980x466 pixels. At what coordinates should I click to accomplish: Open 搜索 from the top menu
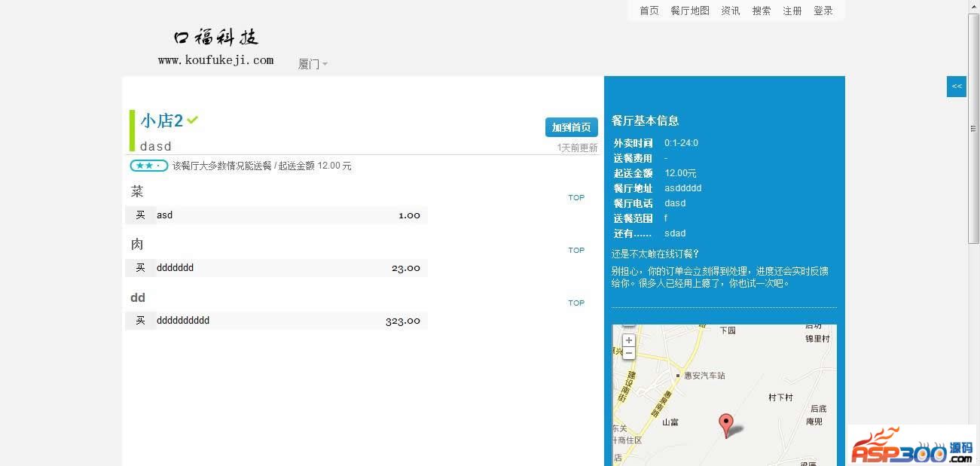[762, 11]
